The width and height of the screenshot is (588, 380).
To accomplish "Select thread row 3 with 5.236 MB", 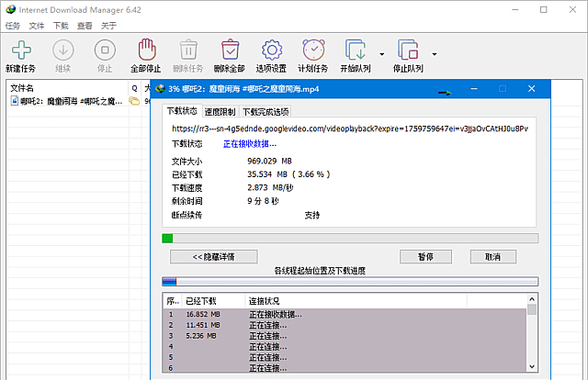I will coord(345,336).
